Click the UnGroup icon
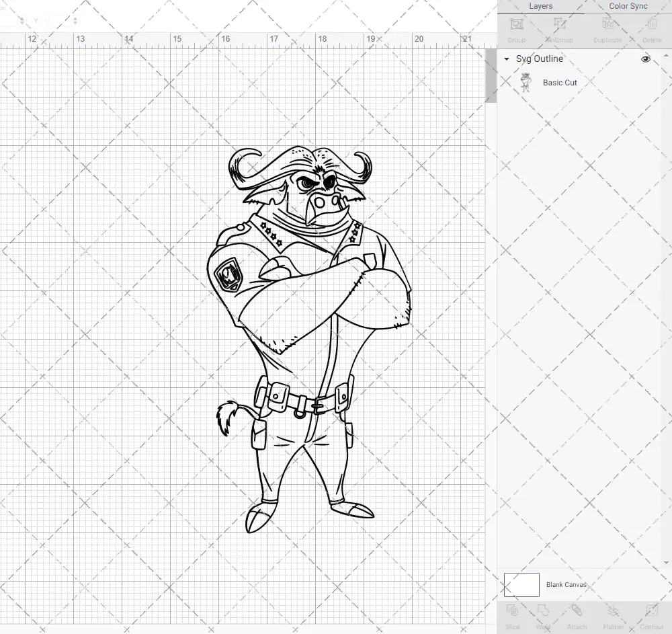672x634 pixels. (558, 30)
